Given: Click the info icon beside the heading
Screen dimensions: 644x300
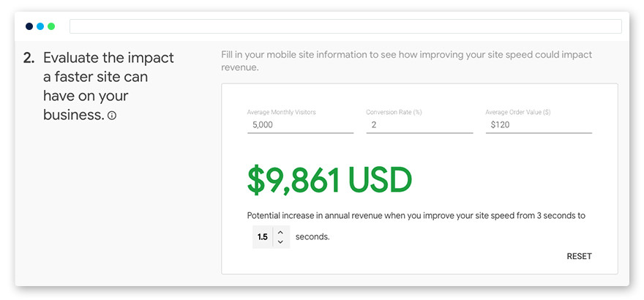Looking at the screenshot, I should (112, 116).
